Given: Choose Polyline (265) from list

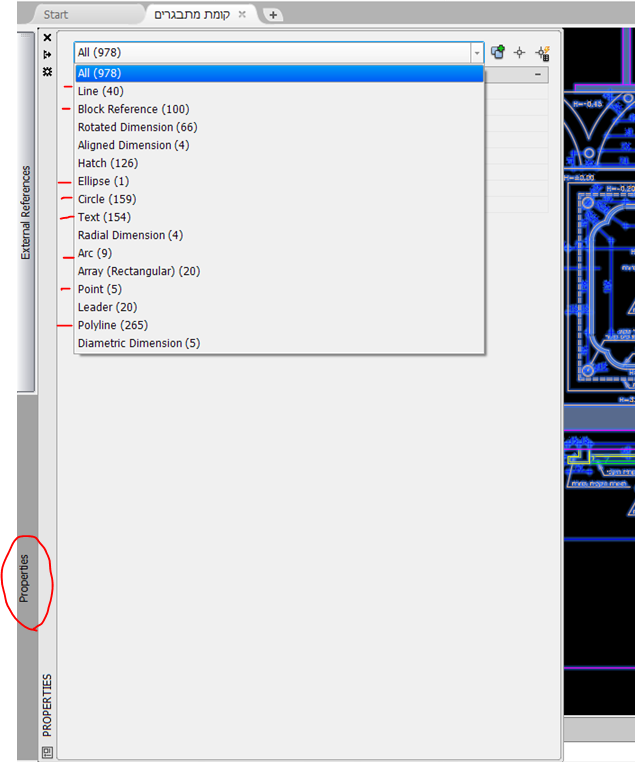Looking at the screenshot, I should [279, 325].
